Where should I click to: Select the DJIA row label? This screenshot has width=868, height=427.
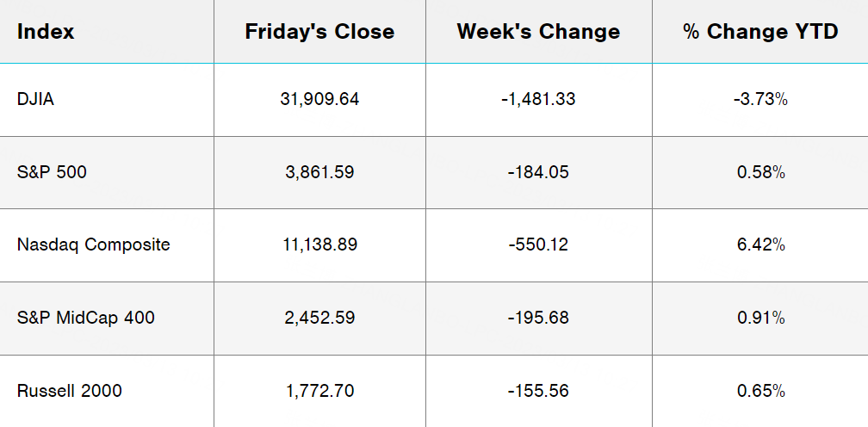[x=35, y=99]
